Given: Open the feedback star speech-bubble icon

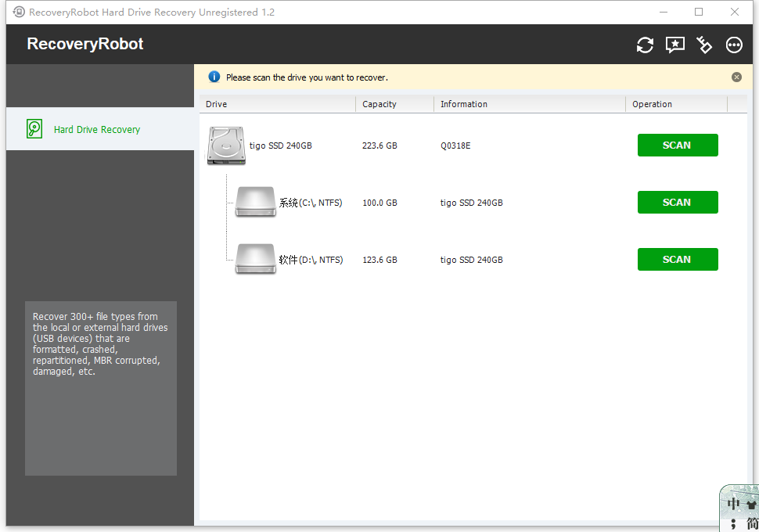Looking at the screenshot, I should pos(674,45).
